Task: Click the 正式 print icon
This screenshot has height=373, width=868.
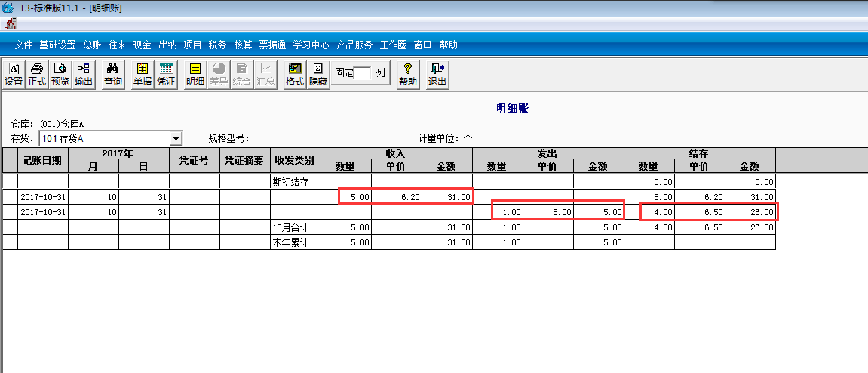Action: [x=36, y=75]
